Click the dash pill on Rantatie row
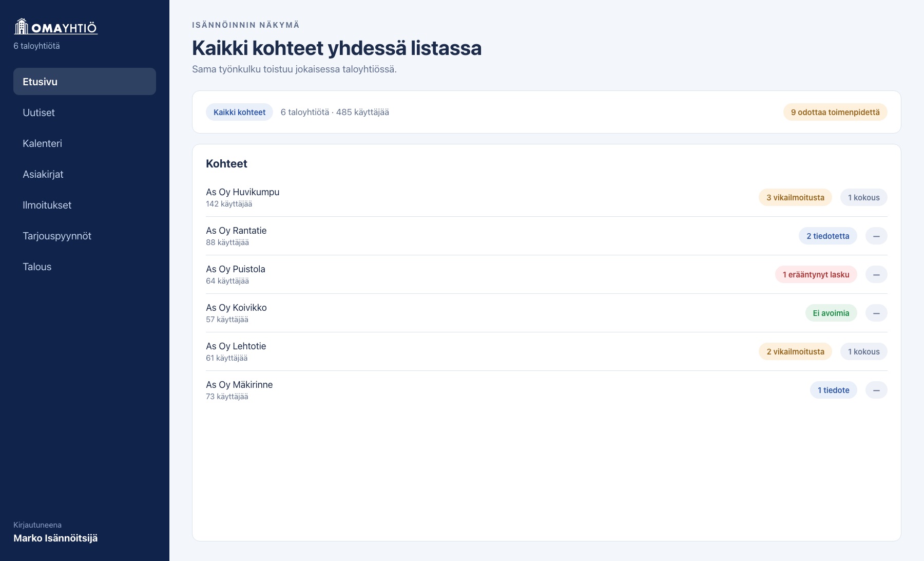 point(876,236)
